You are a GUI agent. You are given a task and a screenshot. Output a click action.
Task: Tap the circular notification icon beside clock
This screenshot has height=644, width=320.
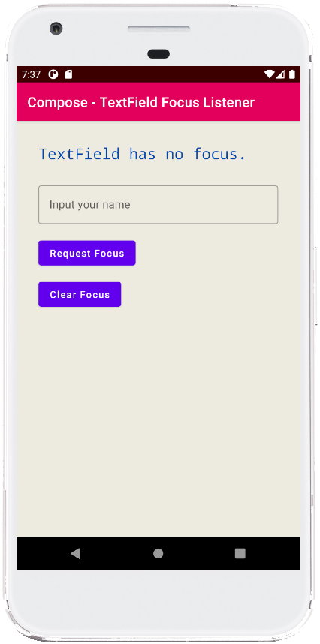click(53, 74)
